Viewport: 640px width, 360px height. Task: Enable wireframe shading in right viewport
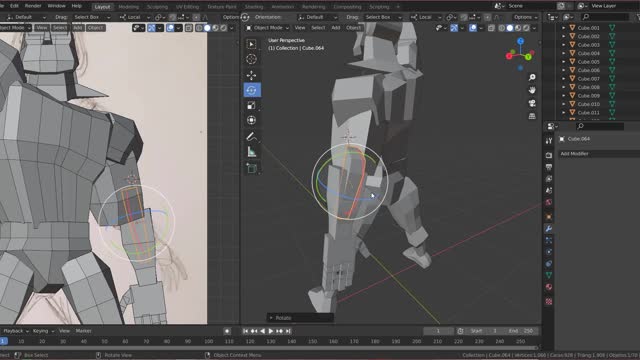click(x=502, y=28)
